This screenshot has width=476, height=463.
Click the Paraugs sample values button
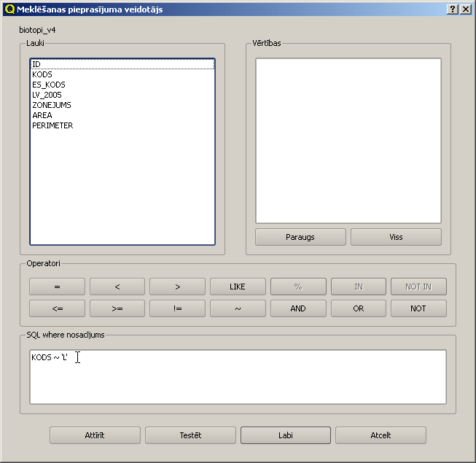pos(300,237)
